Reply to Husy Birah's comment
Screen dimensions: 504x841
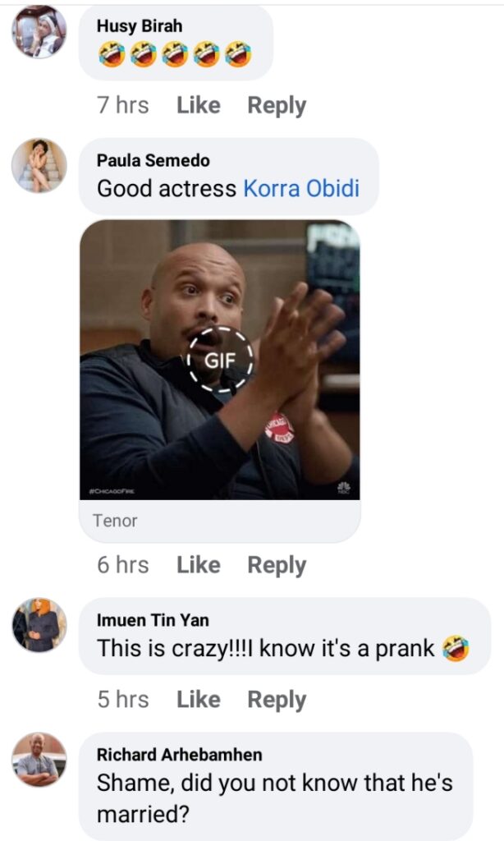coord(277,106)
